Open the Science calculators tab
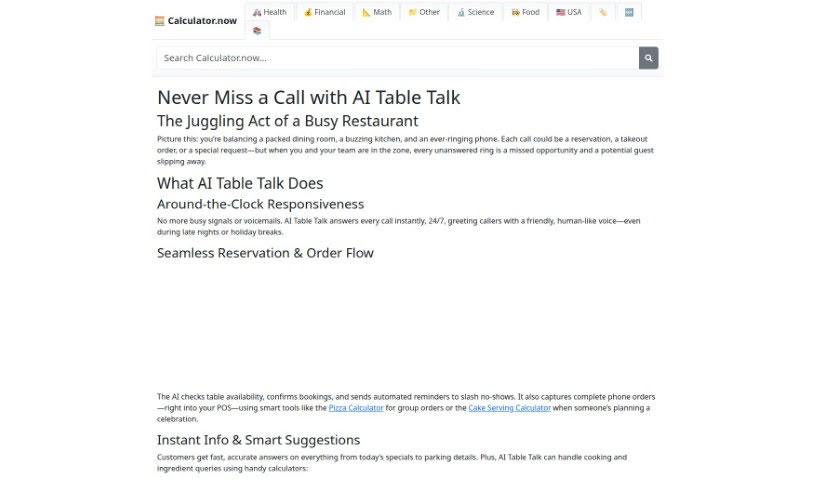This screenshot has width=815, height=480. [476, 12]
